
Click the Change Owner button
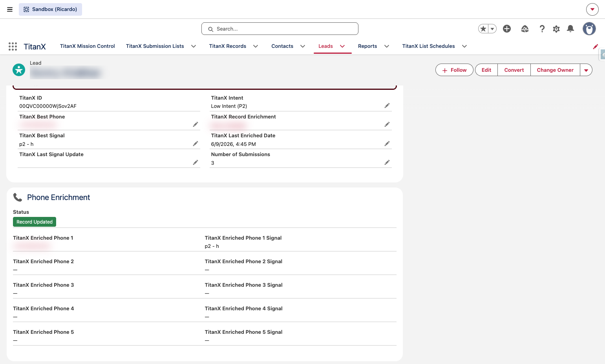point(555,70)
